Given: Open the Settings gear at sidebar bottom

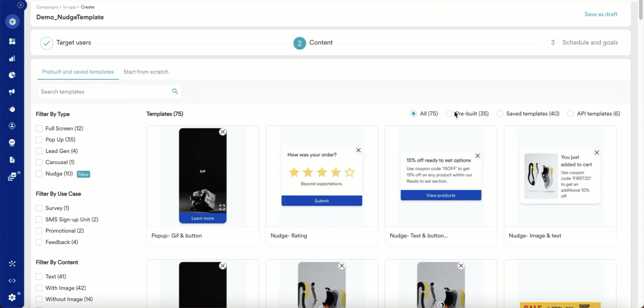Looking at the screenshot, I should pyautogui.click(x=12, y=297).
